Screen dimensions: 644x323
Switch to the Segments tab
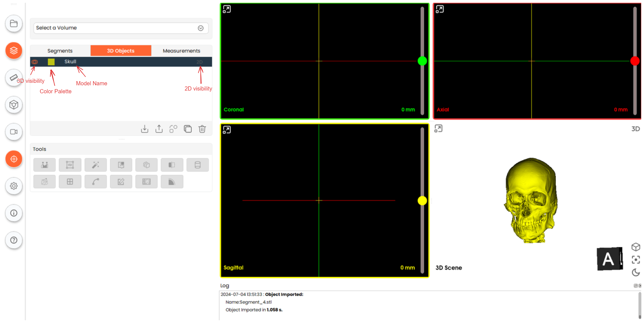pos(60,51)
